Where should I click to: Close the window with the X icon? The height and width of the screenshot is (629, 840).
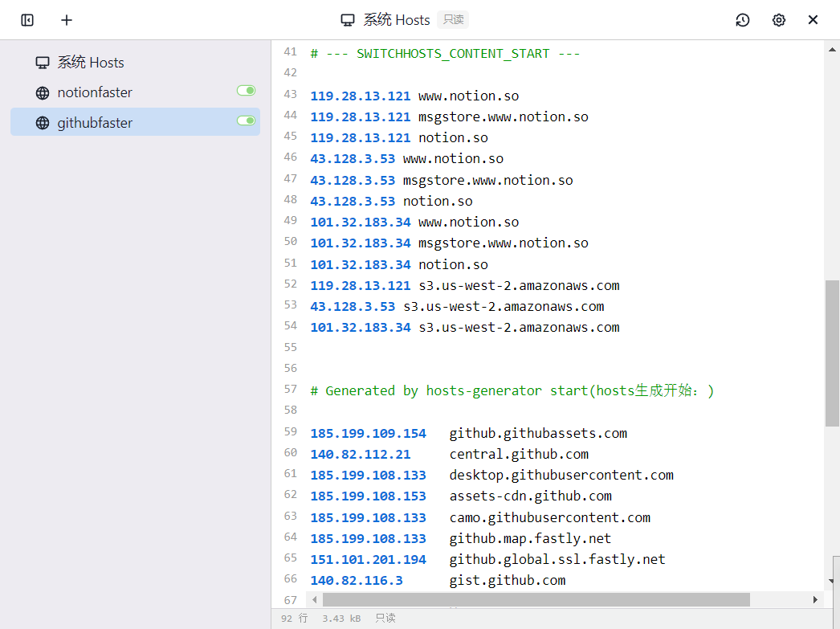tap(813, 20)
